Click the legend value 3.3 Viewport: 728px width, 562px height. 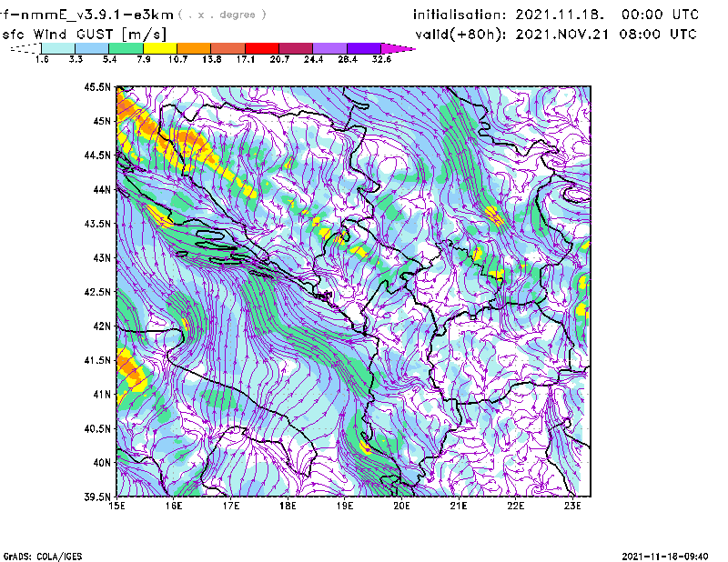(x=76, y=59)
